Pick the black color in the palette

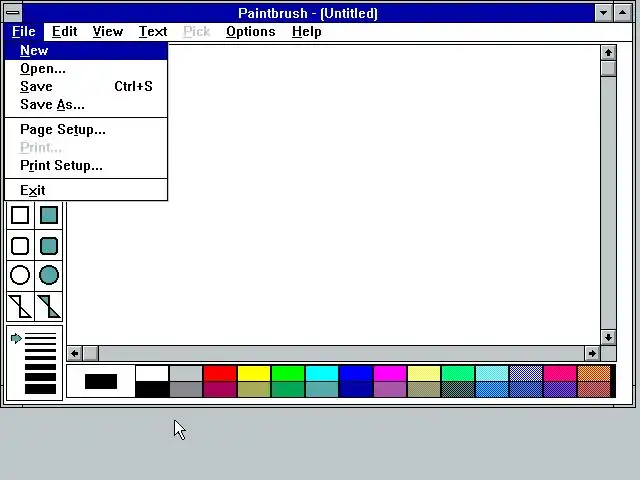152,389
